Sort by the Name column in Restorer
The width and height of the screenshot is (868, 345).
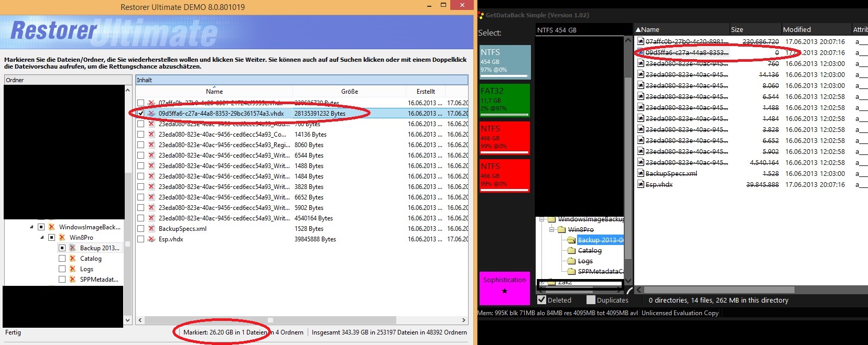[214, 92]
